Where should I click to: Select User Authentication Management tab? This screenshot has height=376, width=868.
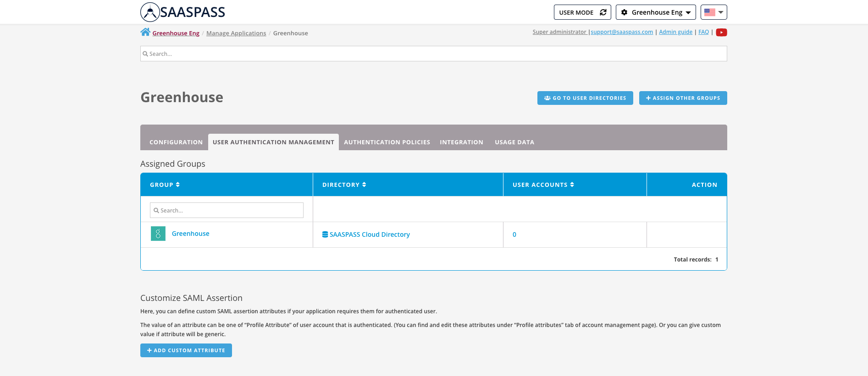coord(273,142)
